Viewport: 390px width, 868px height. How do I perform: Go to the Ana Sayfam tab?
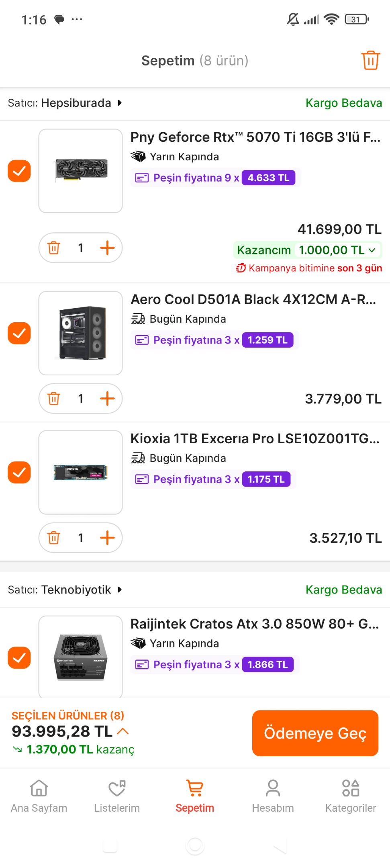click(x=39, y=796)
